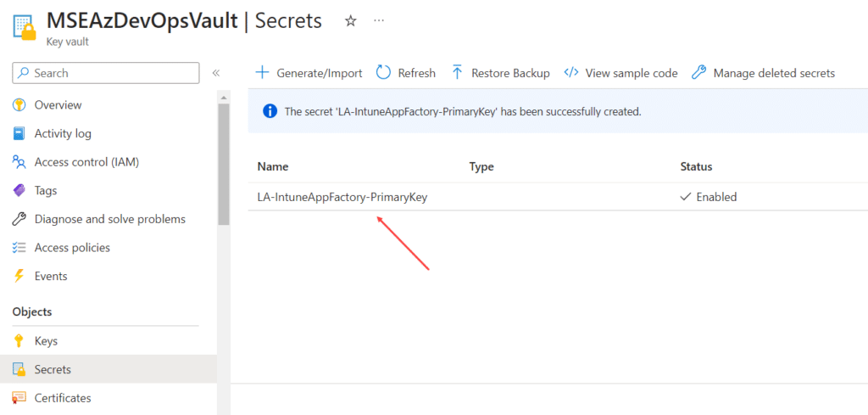
Task: Click the Refresh circular arrow icon
Action: click(383, 73)
